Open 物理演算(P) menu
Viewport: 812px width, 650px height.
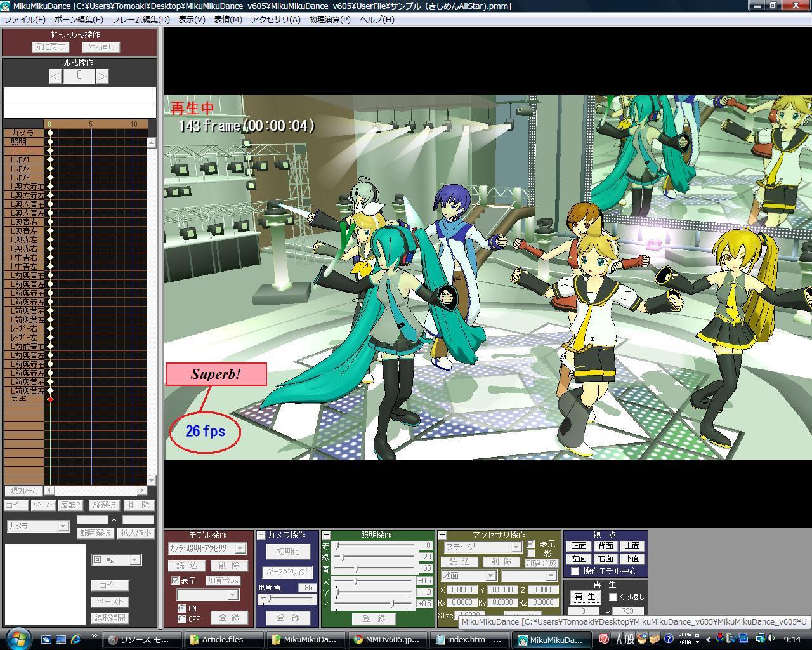(x=330, y=19)
